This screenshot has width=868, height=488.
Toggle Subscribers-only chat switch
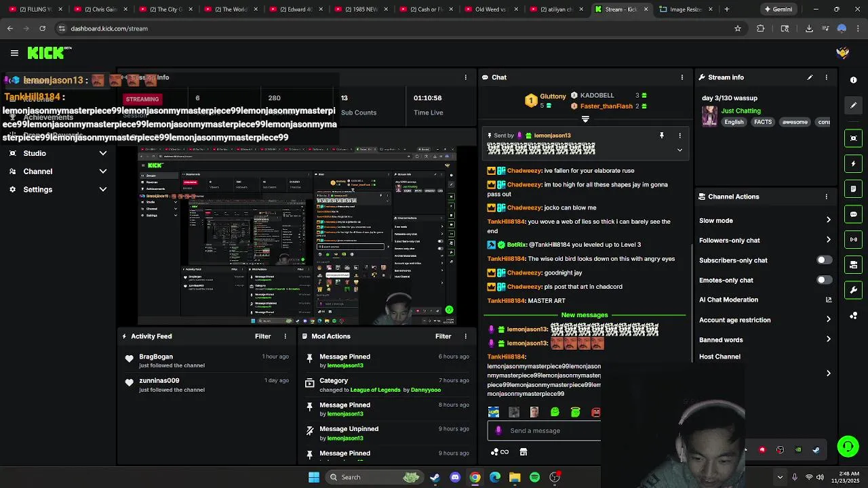click(x=823, y=260)
